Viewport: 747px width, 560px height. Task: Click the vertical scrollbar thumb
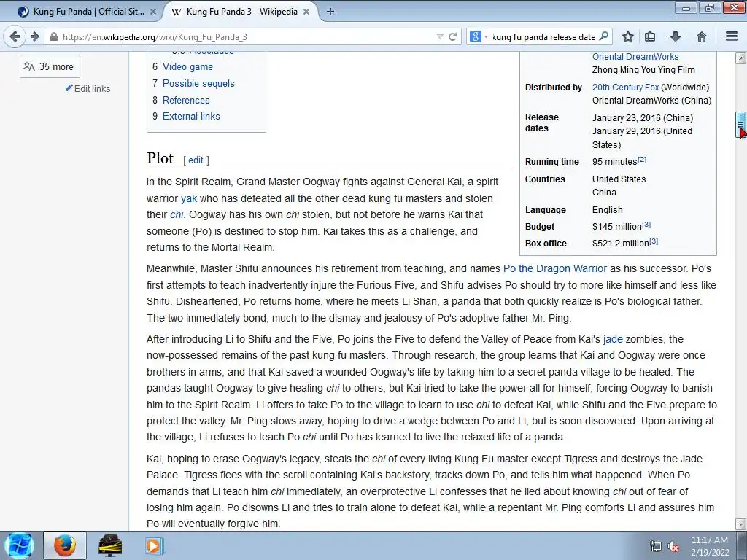[x=740, y=125]
